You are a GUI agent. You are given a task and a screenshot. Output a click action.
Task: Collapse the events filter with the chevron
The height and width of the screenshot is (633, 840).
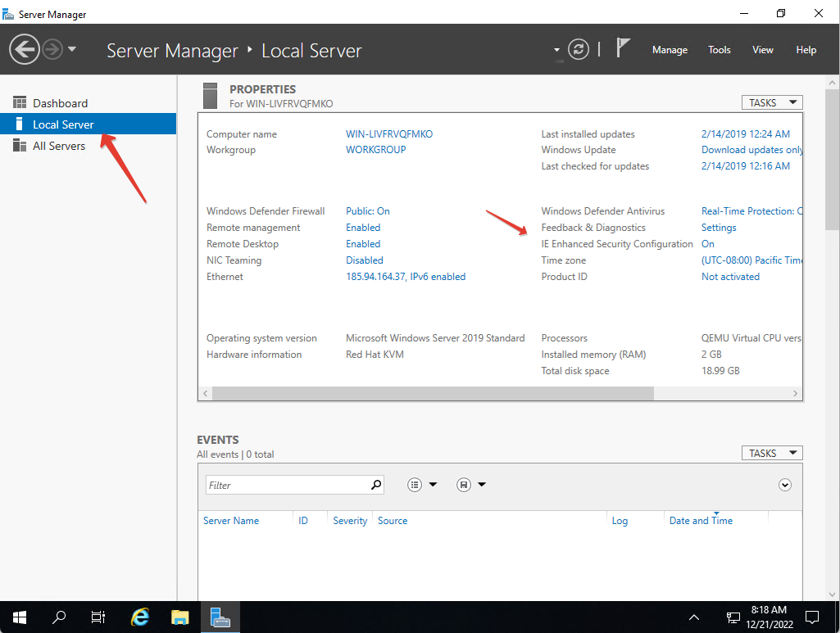[784, 485]
